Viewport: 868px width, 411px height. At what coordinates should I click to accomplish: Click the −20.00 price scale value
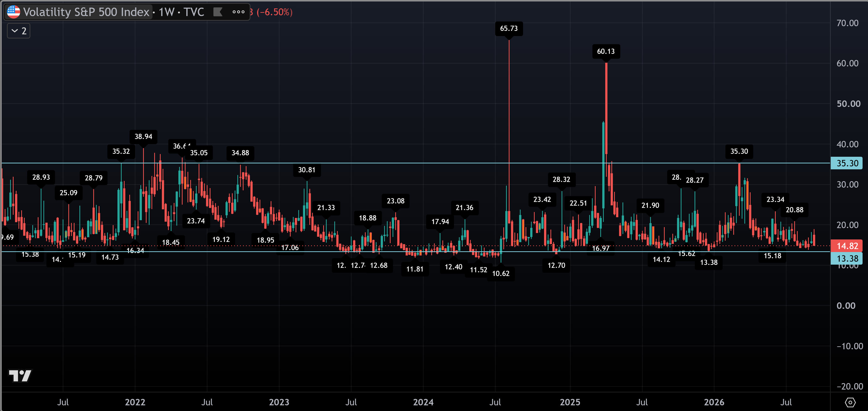[849, 386]
